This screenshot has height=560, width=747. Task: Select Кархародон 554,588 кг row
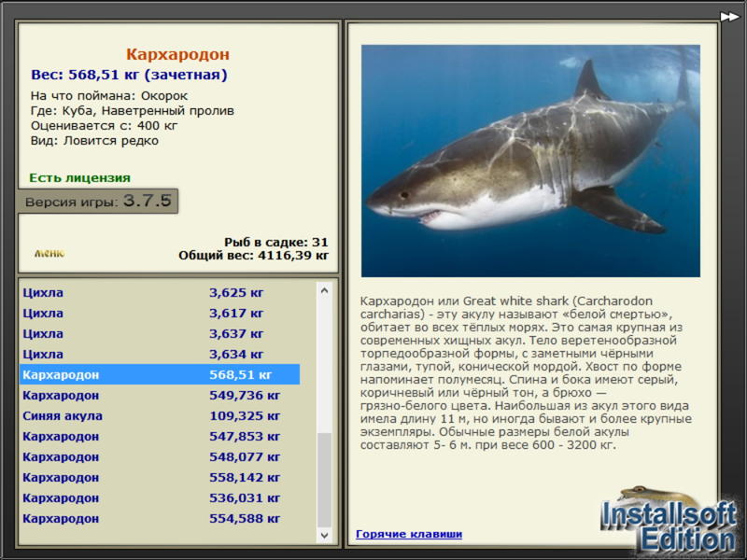(x=160, y=518)
